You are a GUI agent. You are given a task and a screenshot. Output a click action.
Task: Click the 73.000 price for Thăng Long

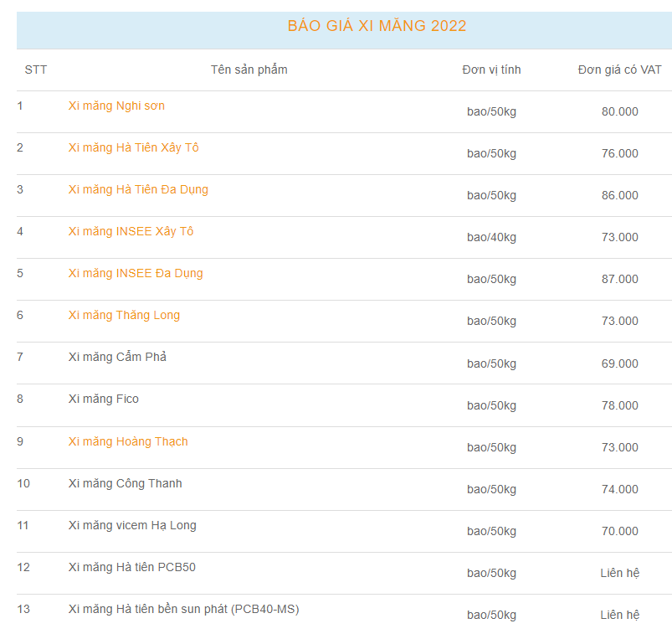point(620,322)
